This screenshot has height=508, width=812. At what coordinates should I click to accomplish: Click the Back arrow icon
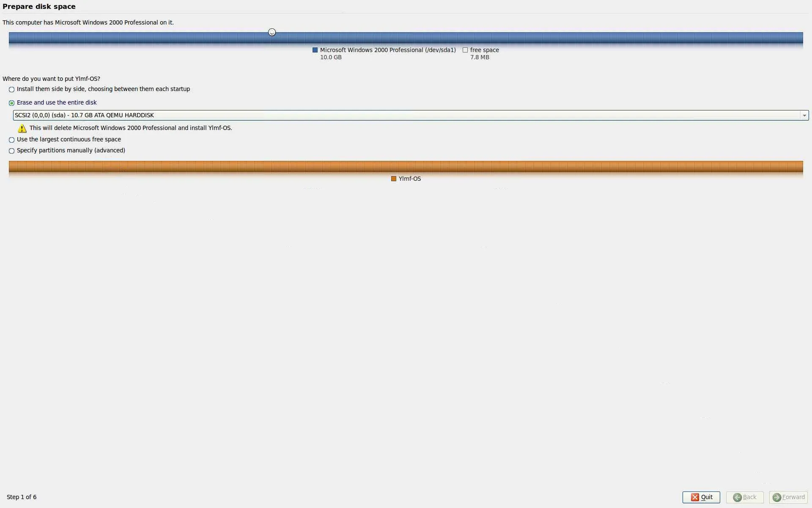(737, 497)
